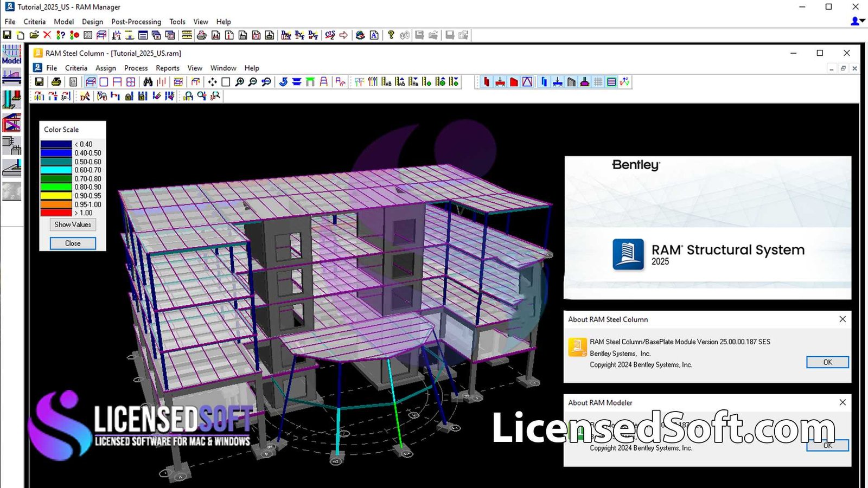This screenshot has width=868, height=488.
Task: Click the zoom in magnifier icon
Action: (239, 82)
